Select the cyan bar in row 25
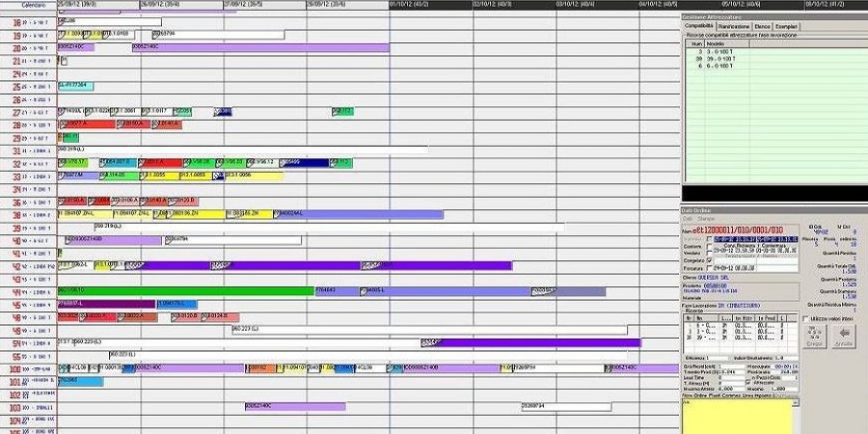This screenshot has height=434, width=868. [x=75, y=87]
